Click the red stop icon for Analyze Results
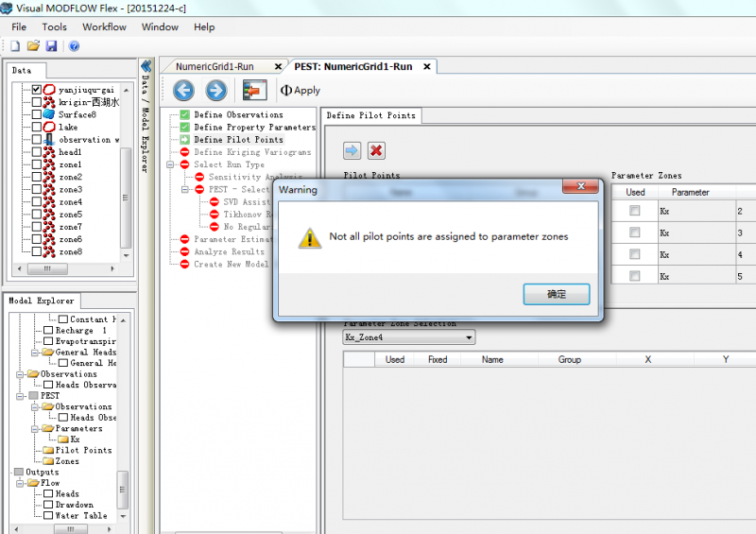Screen dimensions: 756x534 tap(184, 251)
